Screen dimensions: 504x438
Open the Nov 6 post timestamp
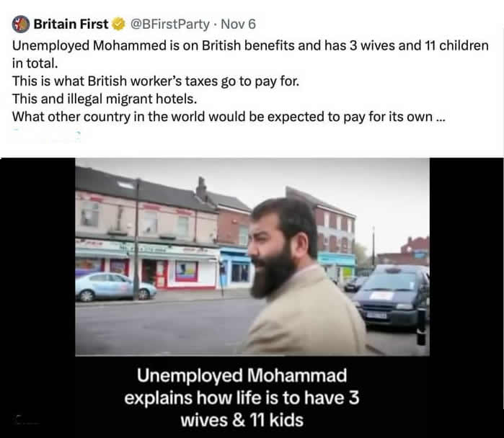(238, 24)
